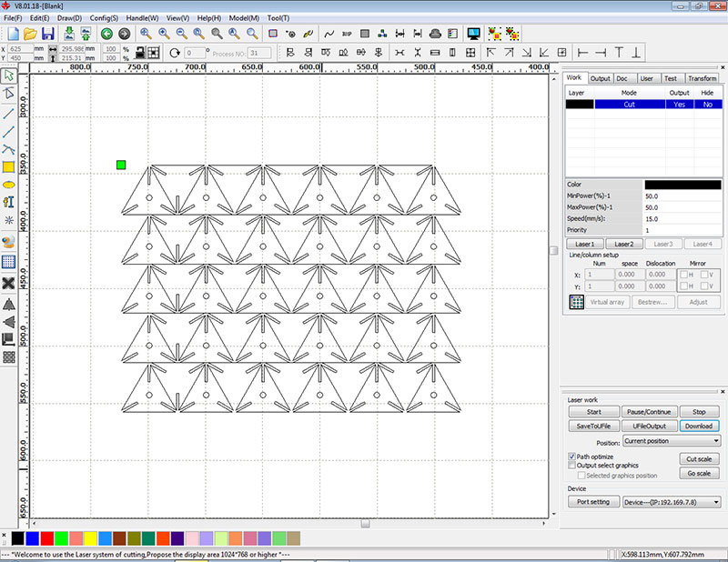Viewport: 728px width, 562px height.
Task: Check Mirror H in the X row
Action: point(684,275)
